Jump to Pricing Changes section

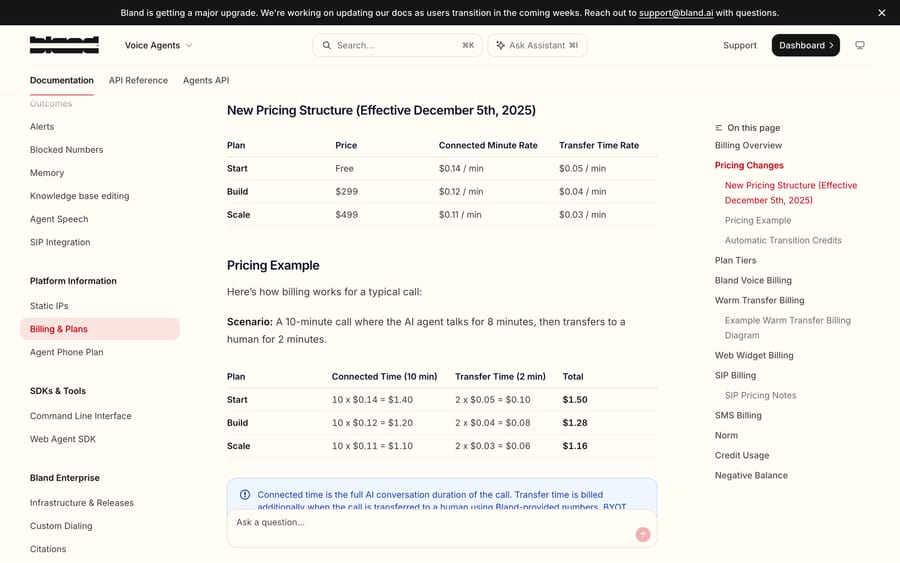(749, 165)
